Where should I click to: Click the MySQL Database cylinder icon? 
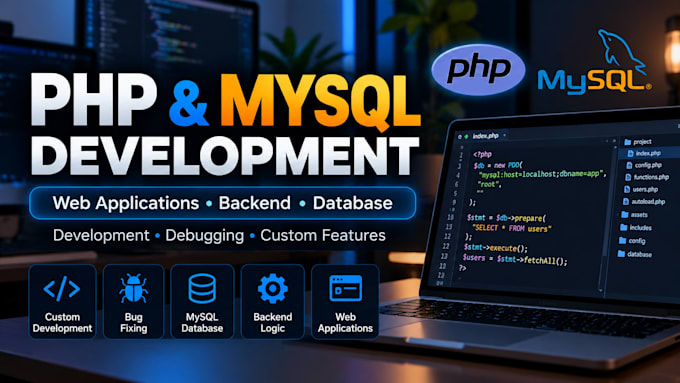202,288
